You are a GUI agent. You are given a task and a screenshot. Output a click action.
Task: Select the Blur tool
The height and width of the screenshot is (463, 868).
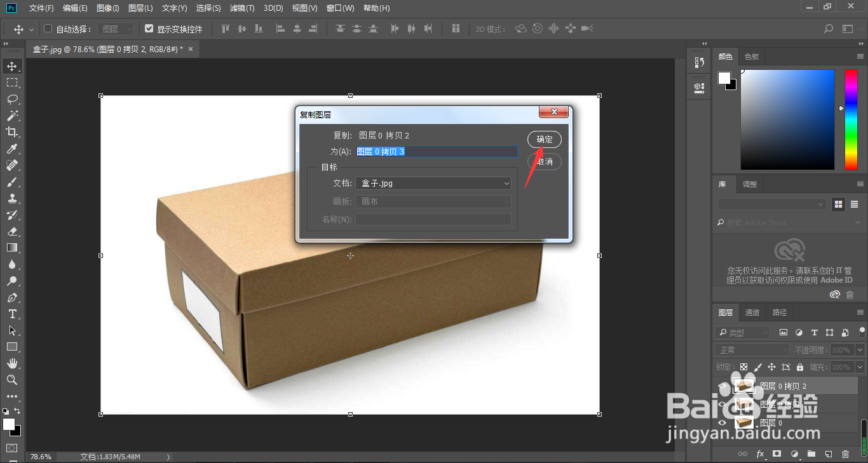(11, 264)
